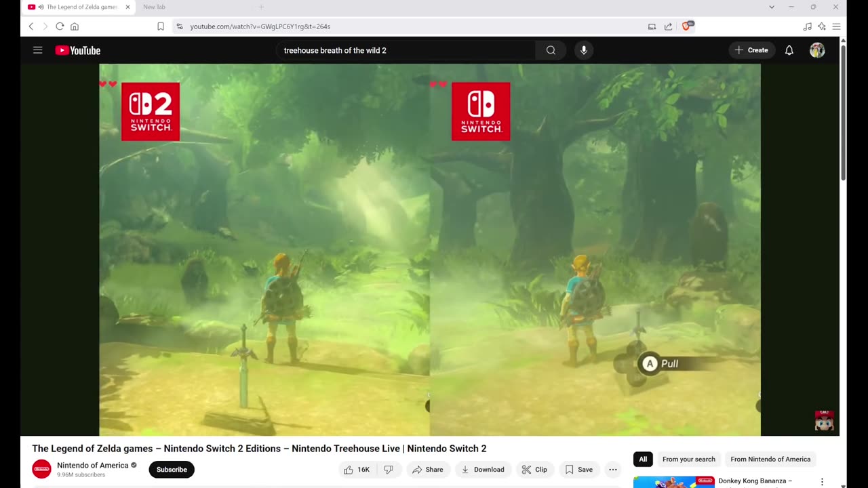Open options for Donkey Kong Bananza video
868x488 pixels.
pyautogui.click(x=822, y=482)
